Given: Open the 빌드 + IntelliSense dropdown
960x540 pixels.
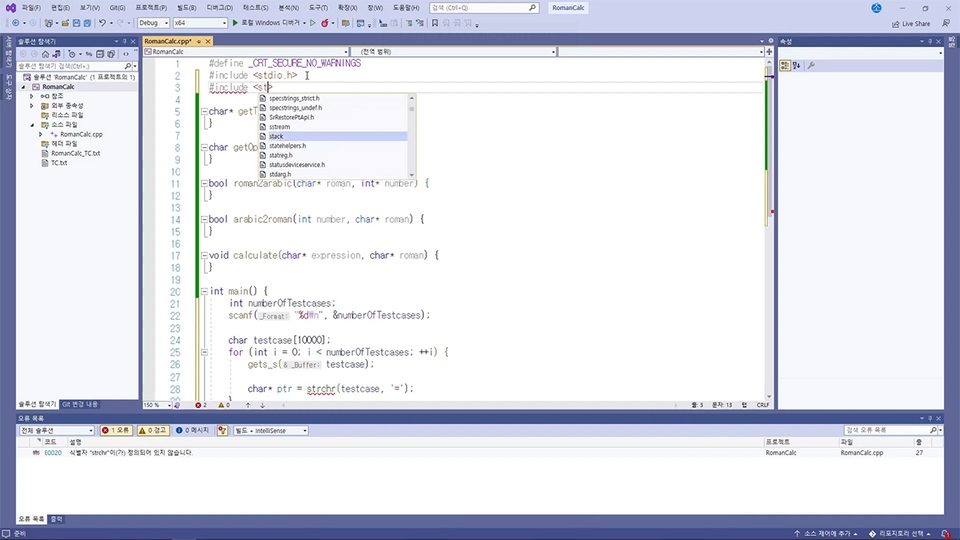Looking at the screenshot, I should pos(270,430).
